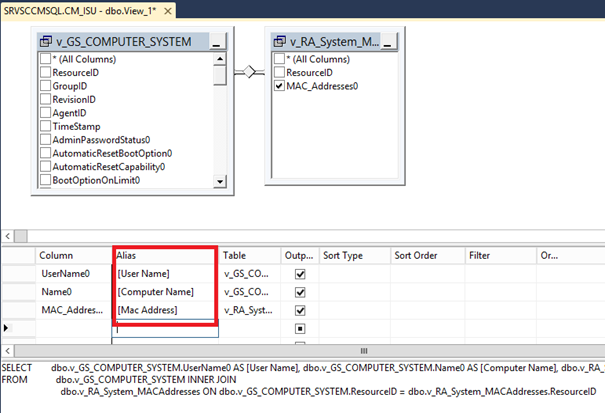Click the FROM keyword in SQL pane
Screen dimensions: 605x413
[15, 379]
